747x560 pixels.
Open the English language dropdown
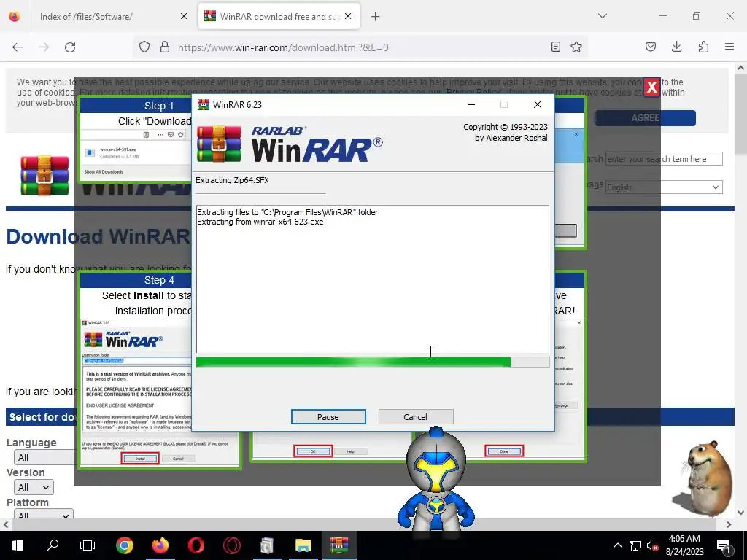[664, 187]
